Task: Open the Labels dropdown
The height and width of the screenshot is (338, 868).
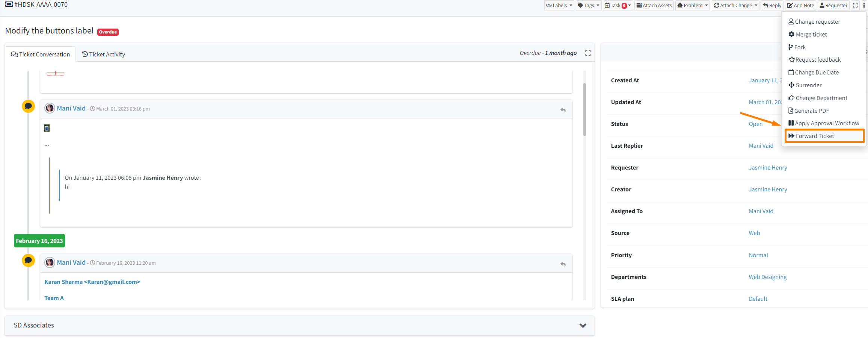Action: click(559, 5)
